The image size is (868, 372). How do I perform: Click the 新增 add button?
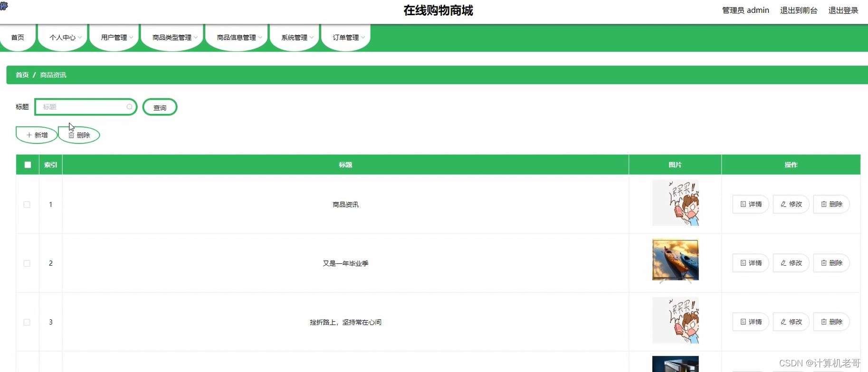pos(37,135)
